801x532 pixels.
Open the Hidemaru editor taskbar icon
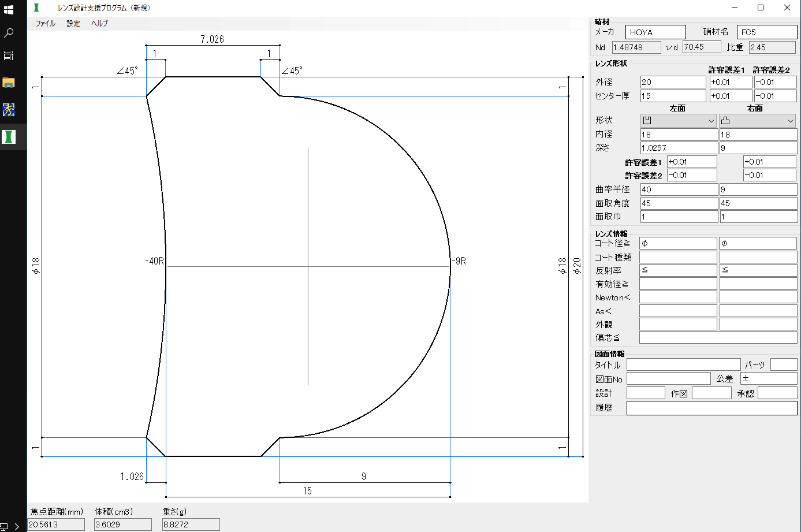pos(9,109)
